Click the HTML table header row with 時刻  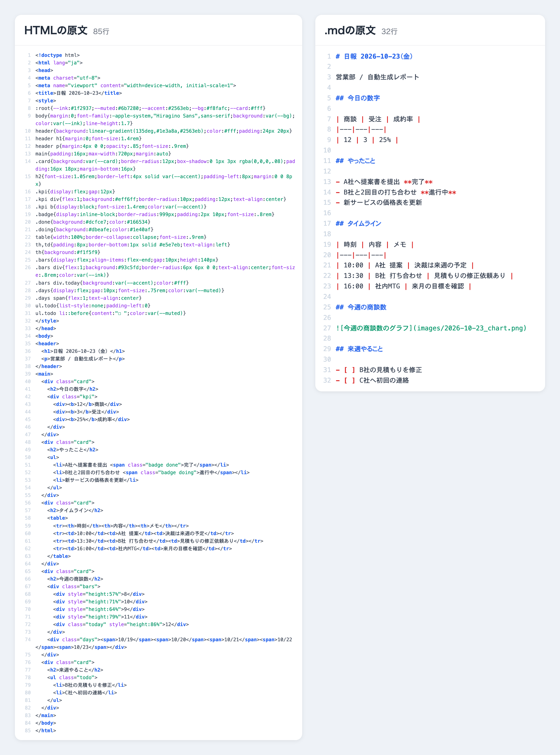pos(121,526)
